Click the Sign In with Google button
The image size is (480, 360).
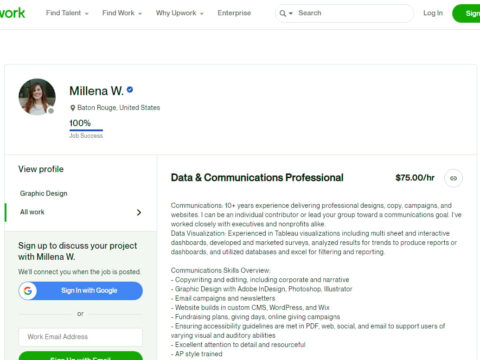point(81,291)
